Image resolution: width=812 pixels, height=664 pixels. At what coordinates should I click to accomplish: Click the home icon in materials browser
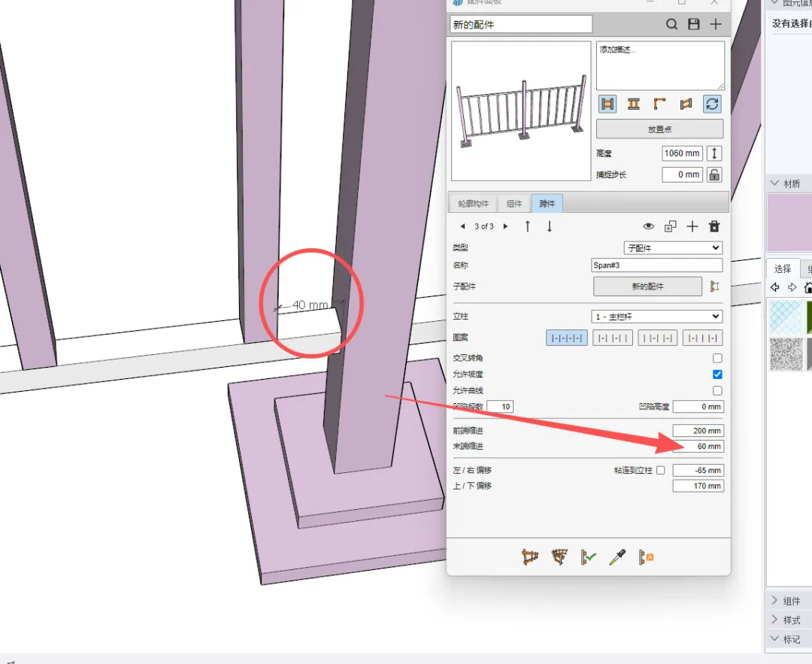pos(807,287)
